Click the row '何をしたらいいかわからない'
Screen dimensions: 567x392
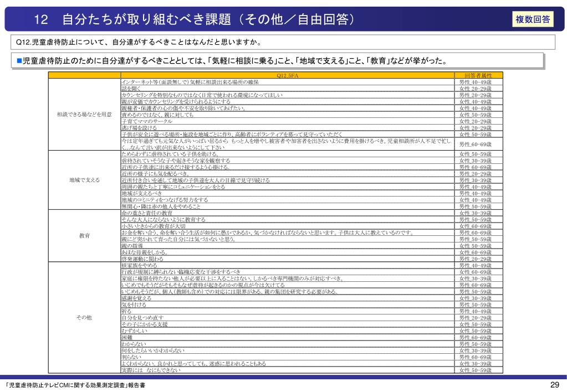pos(288,350)
